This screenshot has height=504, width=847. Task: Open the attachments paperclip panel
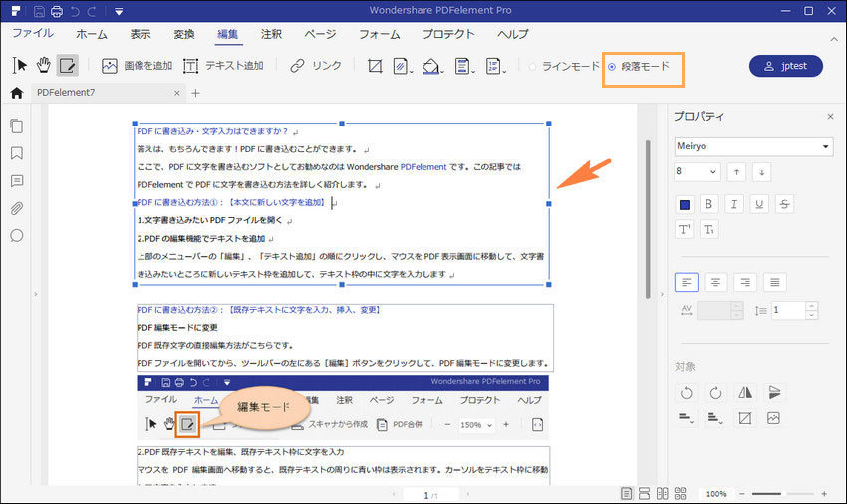17,208
